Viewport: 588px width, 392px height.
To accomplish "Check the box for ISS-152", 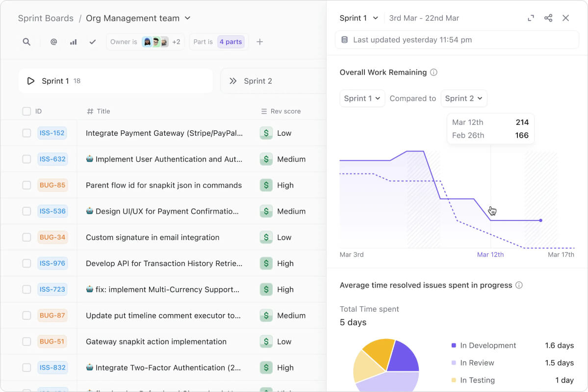I will tap(26, 133).
